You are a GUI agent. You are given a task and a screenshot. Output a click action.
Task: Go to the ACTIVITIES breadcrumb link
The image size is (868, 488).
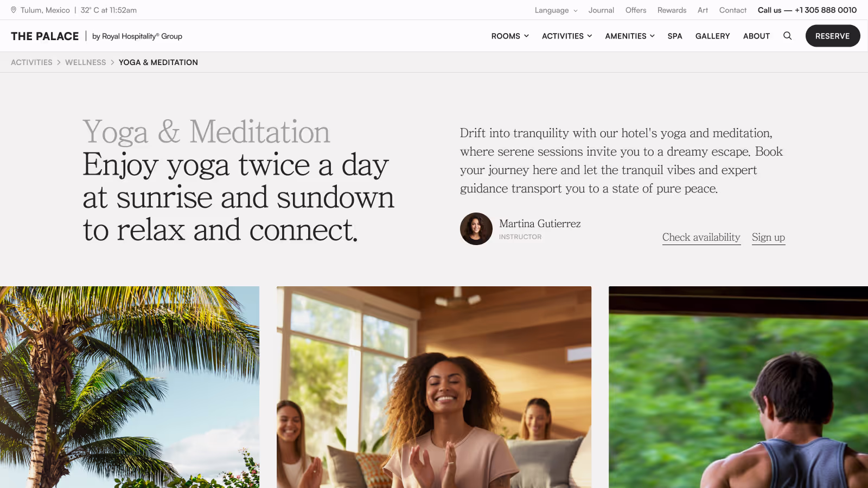[x=31, y=62]
